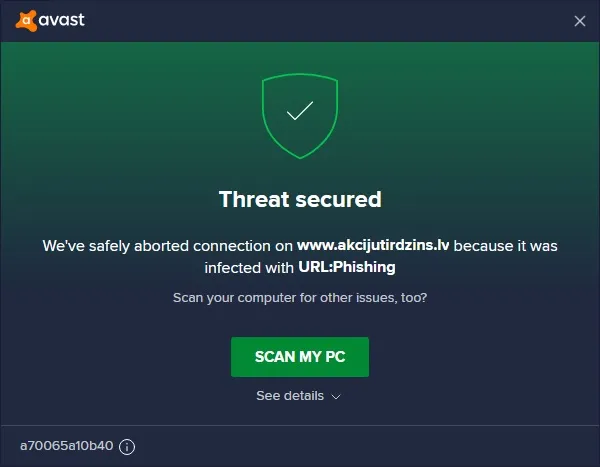Click the orange Avast logo icon
Viewport: 600px width, 467px height.
coord(26,21)
